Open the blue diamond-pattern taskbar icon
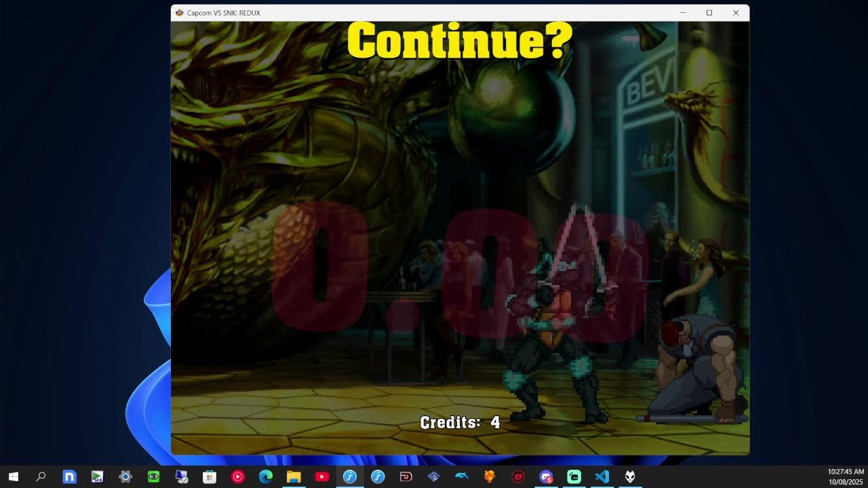 click(x=434, y=476)
